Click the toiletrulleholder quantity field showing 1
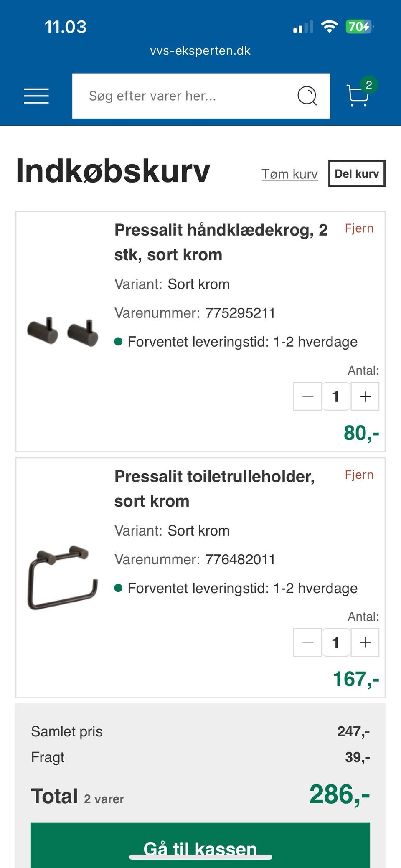Image resolution: width=401 pixels, height=868 pixels. (x=336, y=642)
